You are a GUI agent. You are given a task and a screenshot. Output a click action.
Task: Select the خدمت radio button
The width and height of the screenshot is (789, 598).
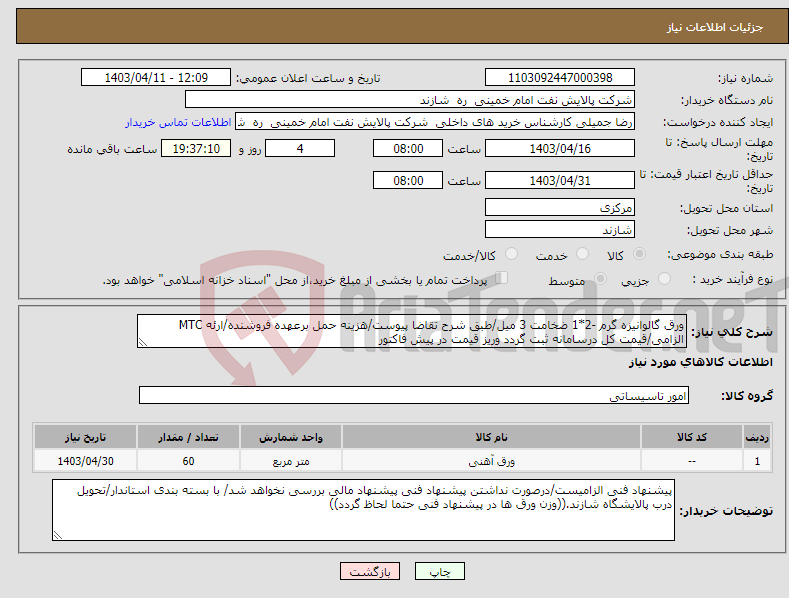point(582,254)
